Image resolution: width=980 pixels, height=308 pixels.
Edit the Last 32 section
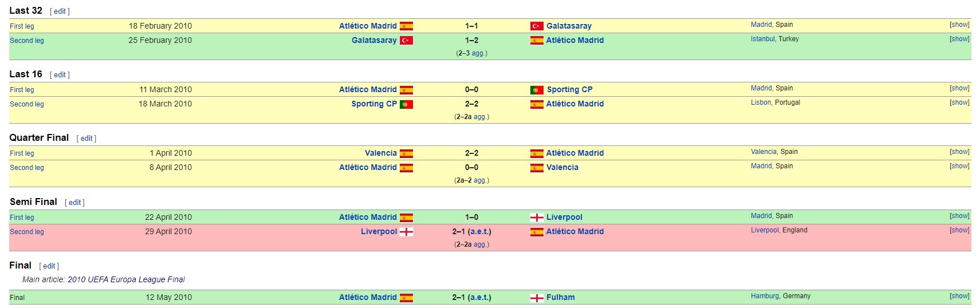click(x=60, y=11)
